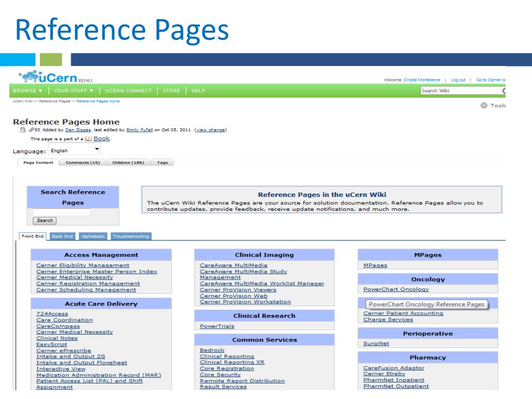Open the EasyScript link
Image resolution: width=532 pixels, height=399 pixels.
click(52, 344)
